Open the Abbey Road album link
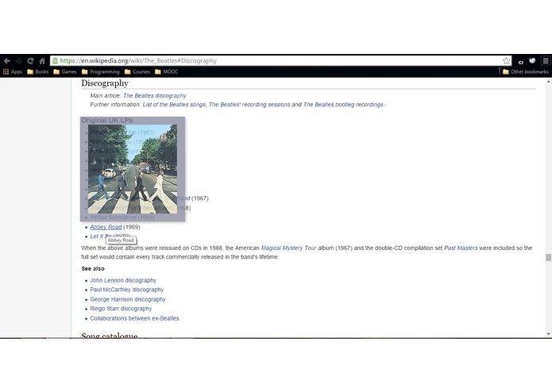 coord(106,227)
